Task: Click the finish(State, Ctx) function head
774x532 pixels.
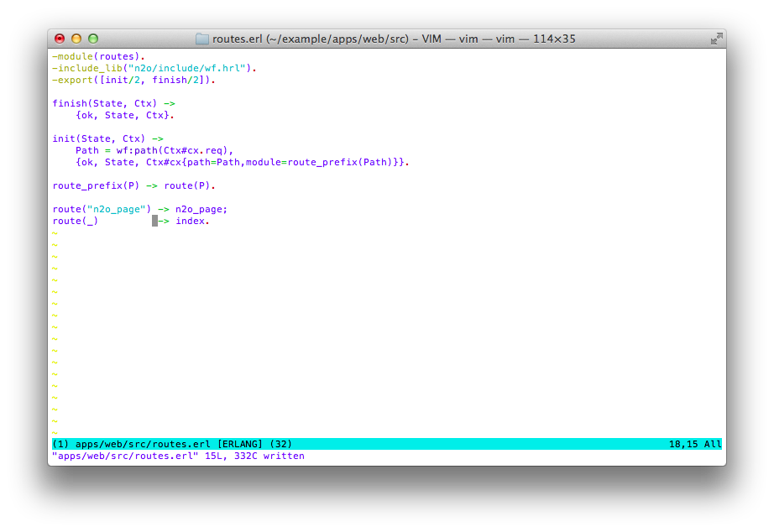Action: [104, 103]
